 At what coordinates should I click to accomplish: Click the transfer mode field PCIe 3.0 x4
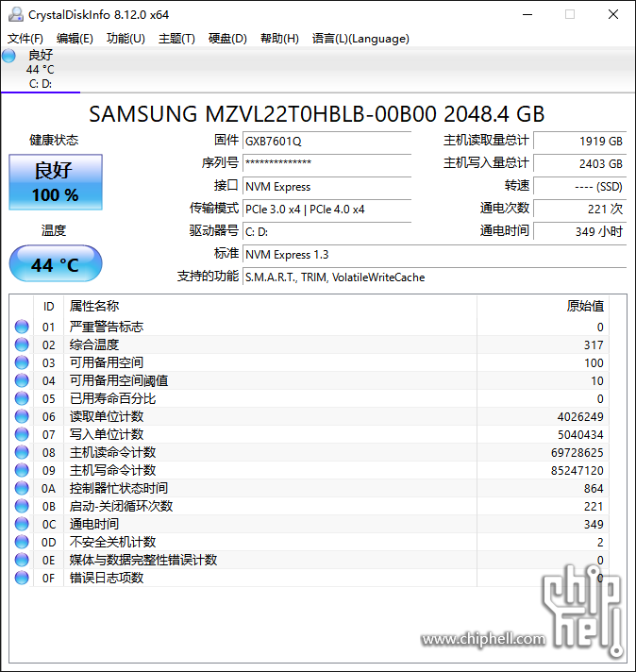(x=327, y=210)
